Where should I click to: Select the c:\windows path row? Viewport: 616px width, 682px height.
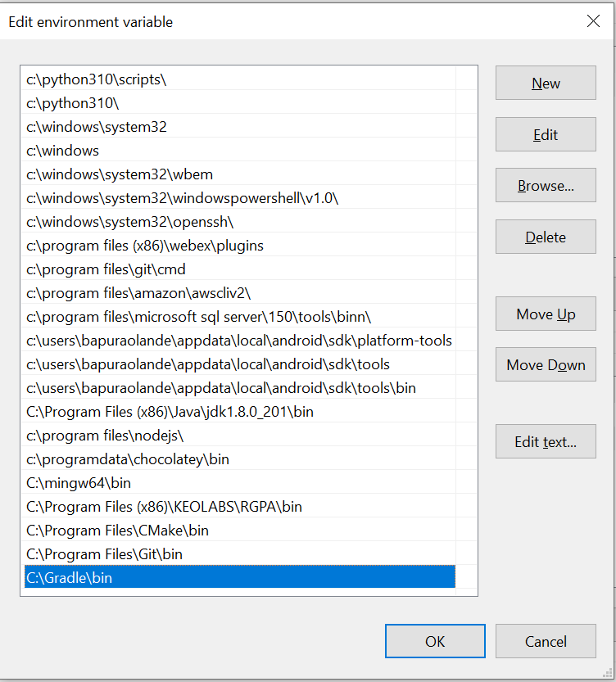tap(240, 151)
